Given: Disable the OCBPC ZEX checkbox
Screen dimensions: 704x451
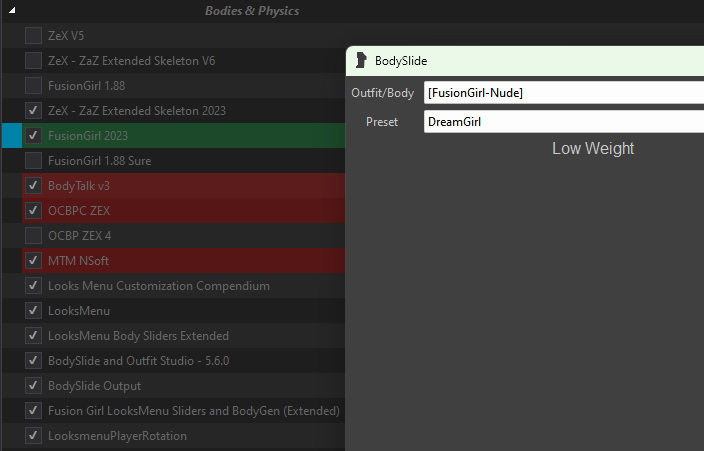Looking at the screenshot, I should click(33, 211).
